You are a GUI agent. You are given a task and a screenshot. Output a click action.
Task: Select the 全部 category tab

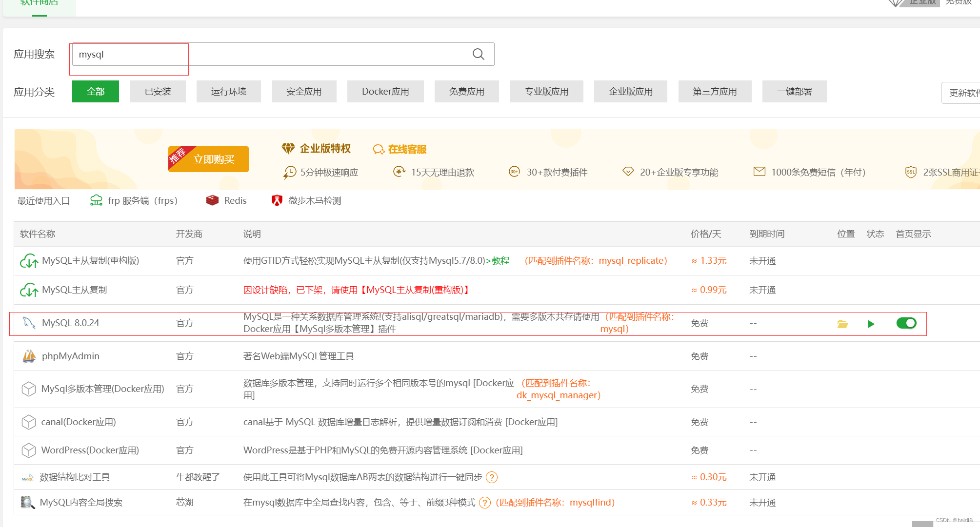[96, 92]
